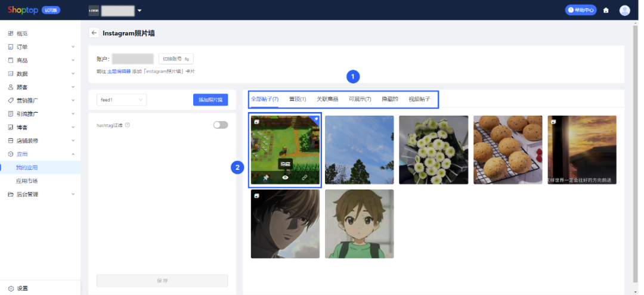Click the 概览 dashboard icon
The width and height of the screenshot is (644, 295).
(x=11, y=33)
